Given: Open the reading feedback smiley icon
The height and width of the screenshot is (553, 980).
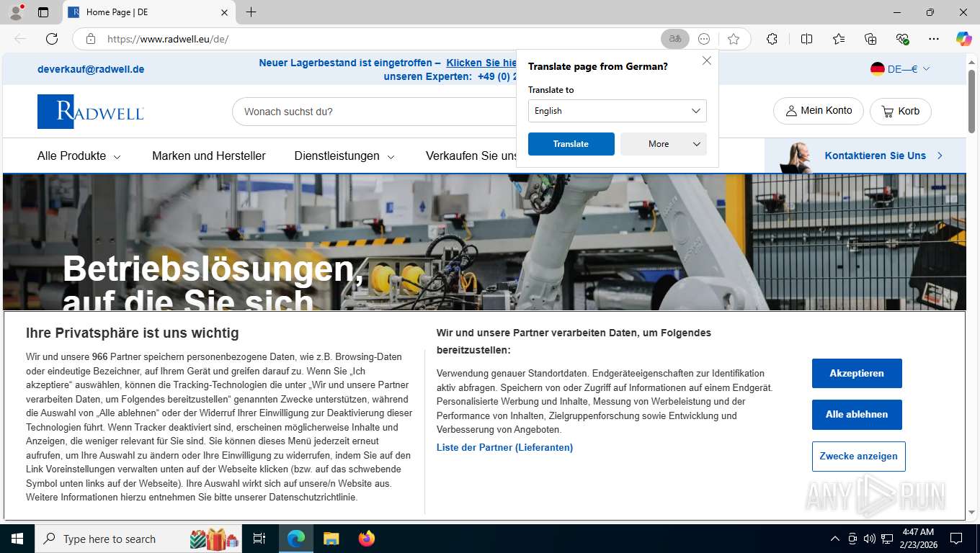Looking at the screenshot, I should coord(704,39).
